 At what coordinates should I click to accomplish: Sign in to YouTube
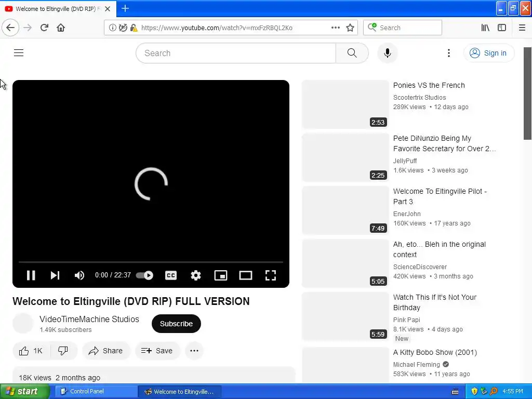coord(489,53)
